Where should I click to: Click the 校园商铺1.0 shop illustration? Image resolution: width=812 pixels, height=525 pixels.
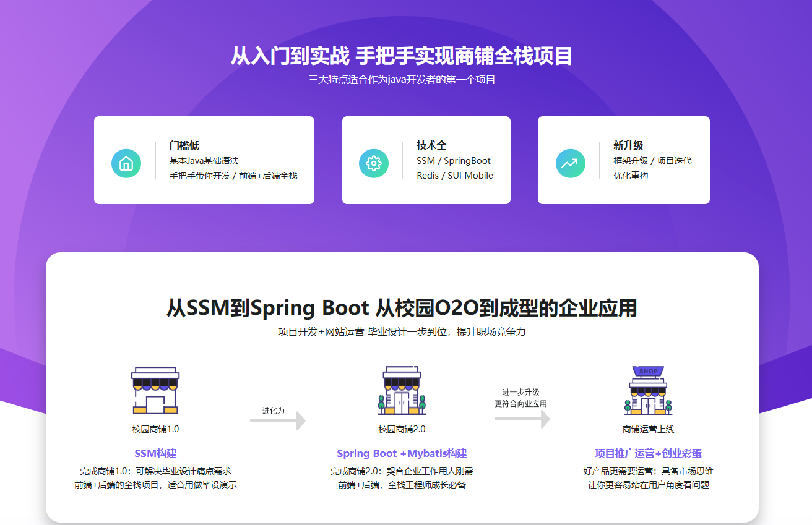pos(155,390)
